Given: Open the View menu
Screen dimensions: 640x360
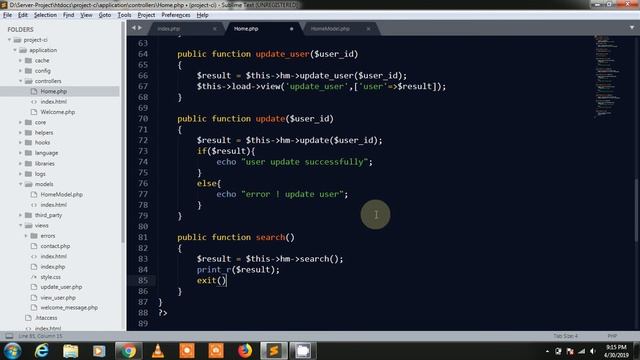Looking at the screenshot, I should click(86, 15).
